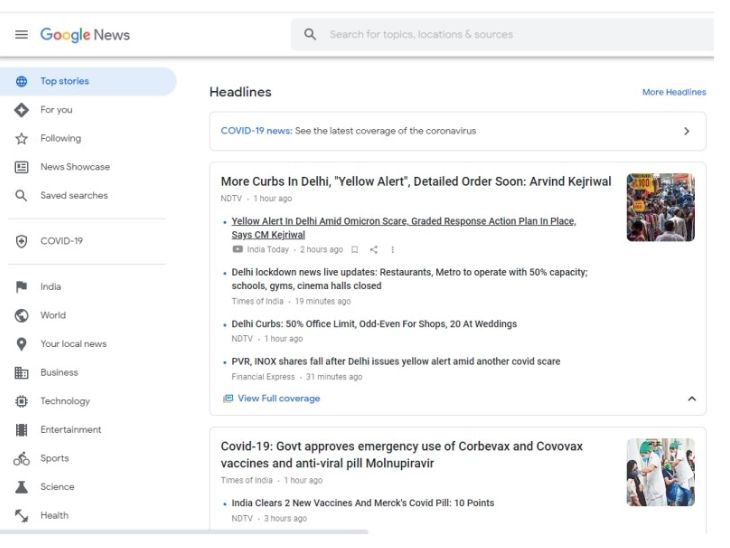The height and width of the screenshot is (548, 730).
Task: Open Delhi Curbs 50% Office Limit article
Action: pyautogui.click(x=374, y=324)
